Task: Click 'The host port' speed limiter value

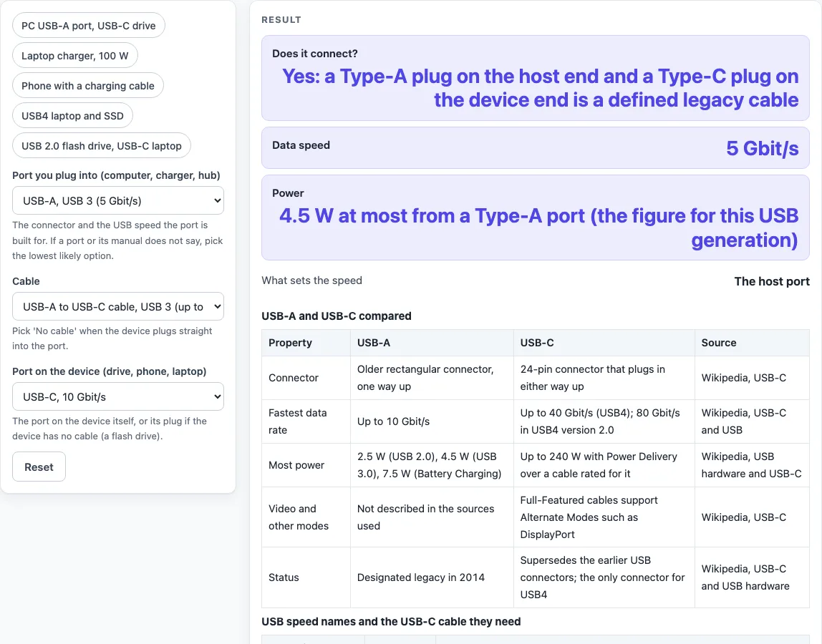Action: [x=772, y=281]
